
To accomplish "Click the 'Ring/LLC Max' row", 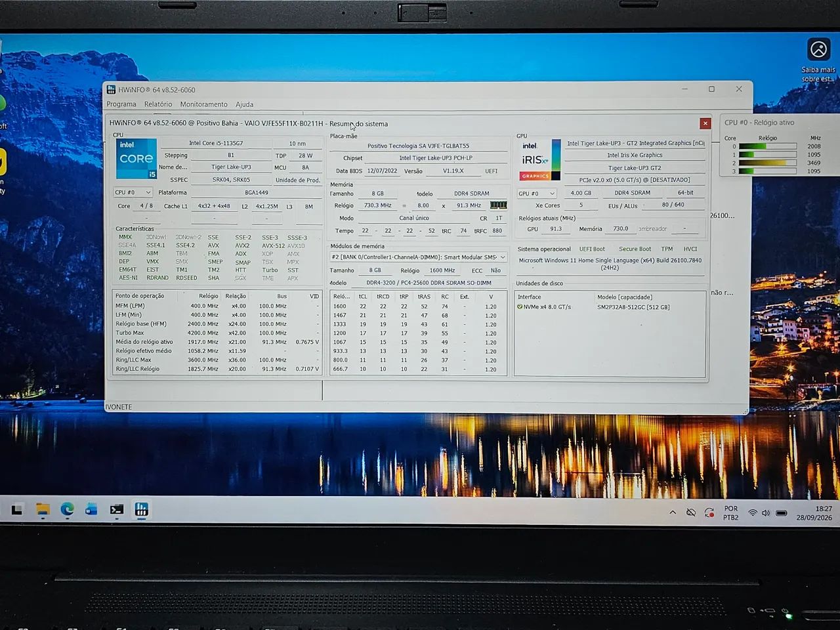I will coord(218,360).
